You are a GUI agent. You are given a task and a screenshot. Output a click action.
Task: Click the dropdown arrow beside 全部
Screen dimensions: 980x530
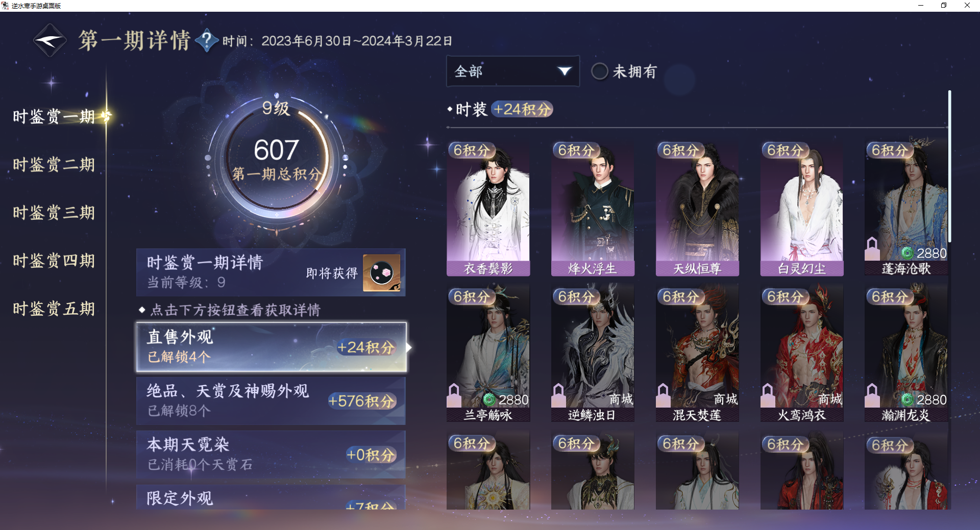[x=564, y=71]
